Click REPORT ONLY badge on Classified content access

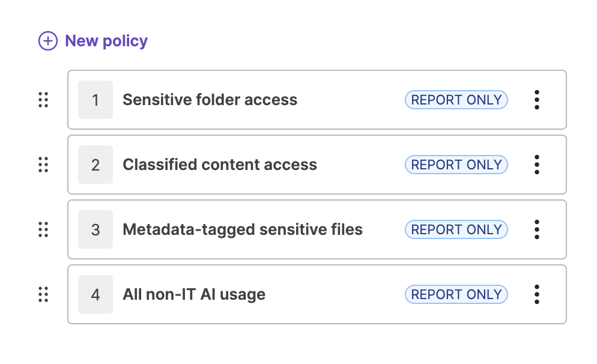pos(456,165)
